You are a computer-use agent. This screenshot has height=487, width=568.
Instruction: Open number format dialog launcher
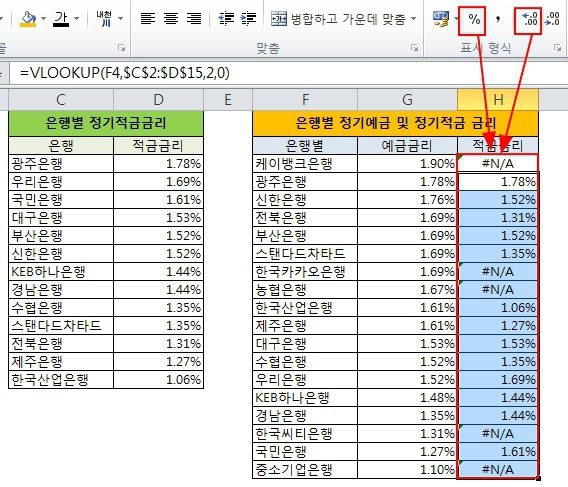coord(557,48)
